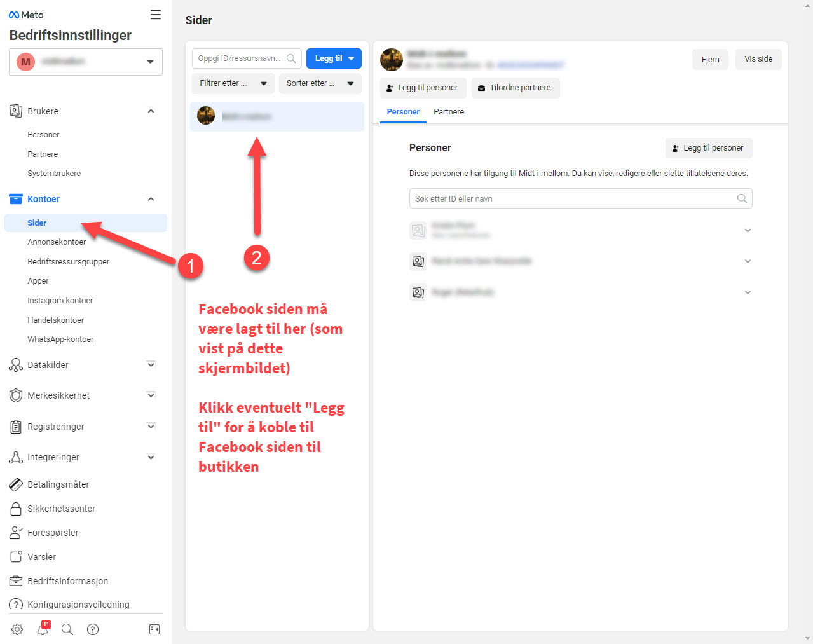Select the page entry in Sider list
This screenshot has width=813, height=644.
point(277,117)
